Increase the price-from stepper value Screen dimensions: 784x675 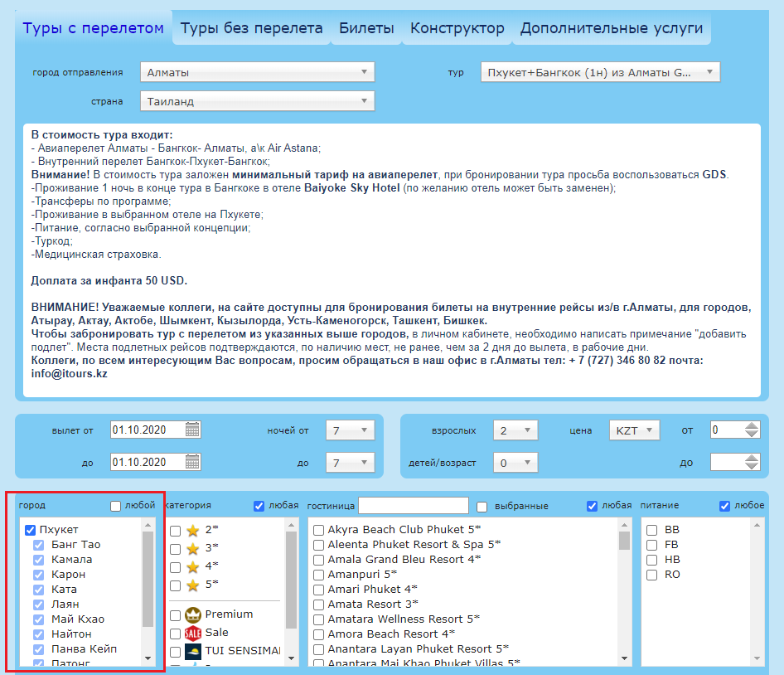pos(752,425)
